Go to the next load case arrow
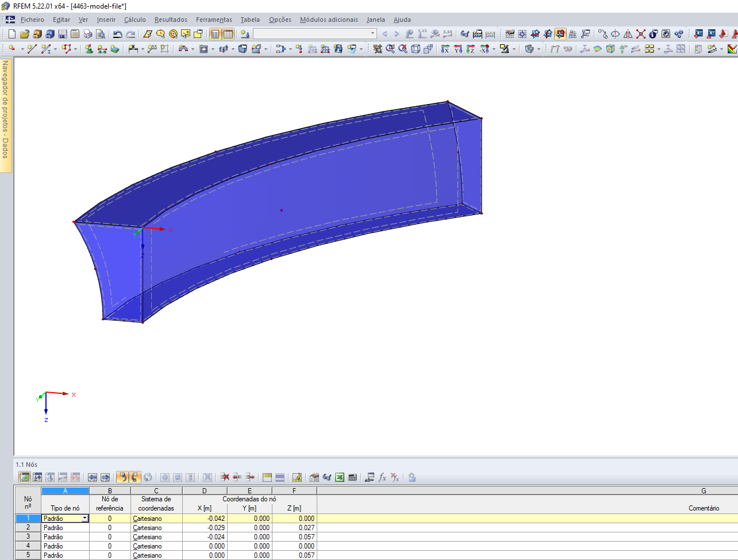 point(397,34)
